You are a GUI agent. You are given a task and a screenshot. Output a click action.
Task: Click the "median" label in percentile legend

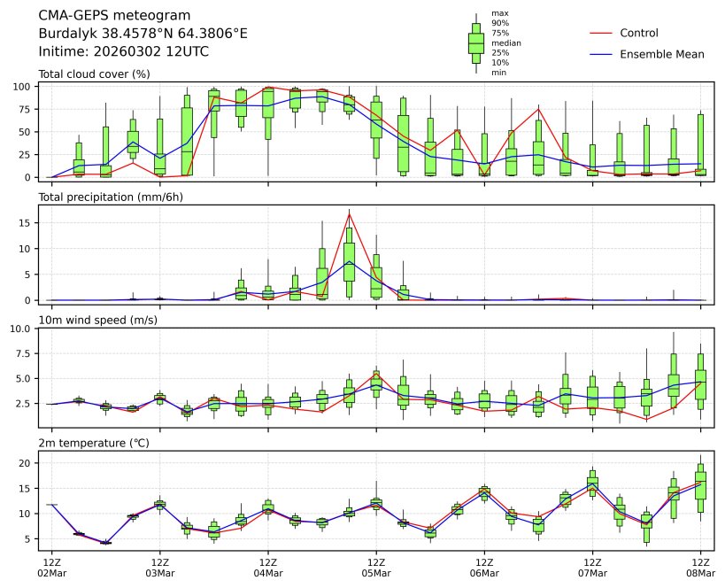(x=505, y=43)
